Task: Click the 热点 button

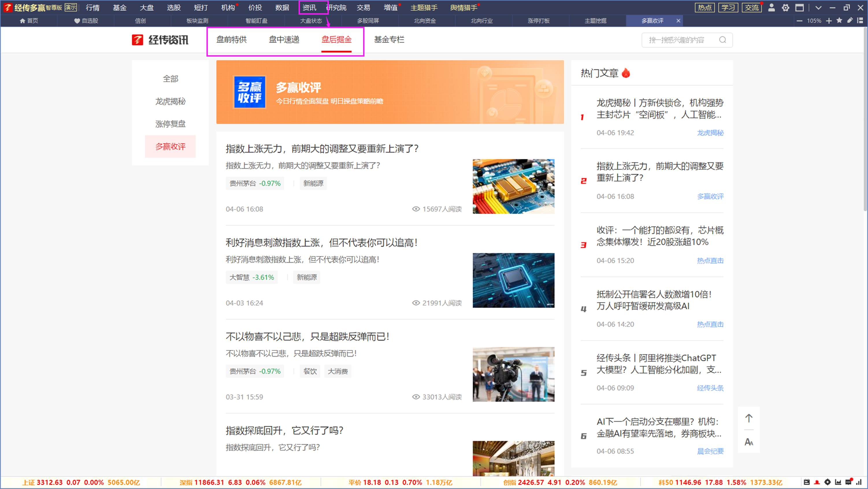Action: click(x=704, y=8)
